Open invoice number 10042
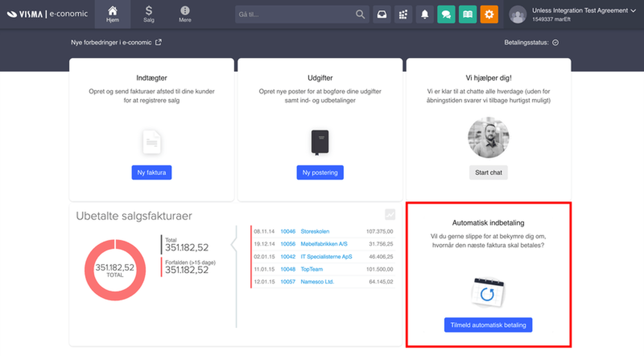This screenshot has height=356, width=644. click(288, 257)
